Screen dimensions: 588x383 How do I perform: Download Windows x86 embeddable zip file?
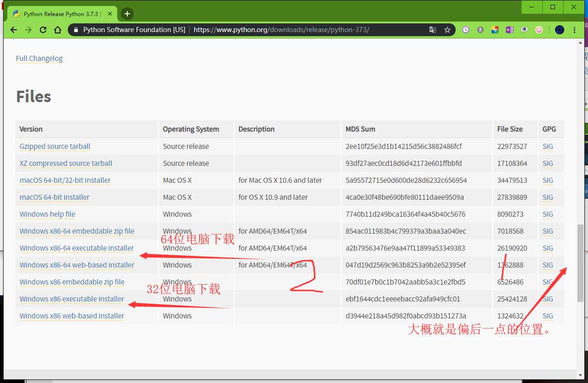click(x=72, y=282)
